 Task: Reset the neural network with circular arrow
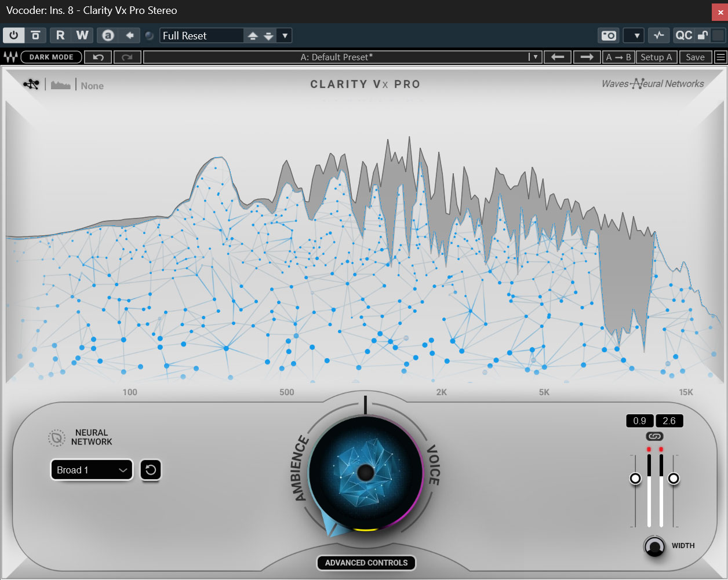[151, 469]
